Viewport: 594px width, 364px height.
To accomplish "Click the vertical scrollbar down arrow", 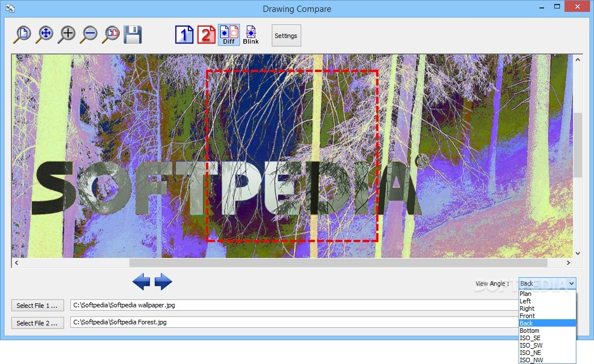I will pos(578,253).
